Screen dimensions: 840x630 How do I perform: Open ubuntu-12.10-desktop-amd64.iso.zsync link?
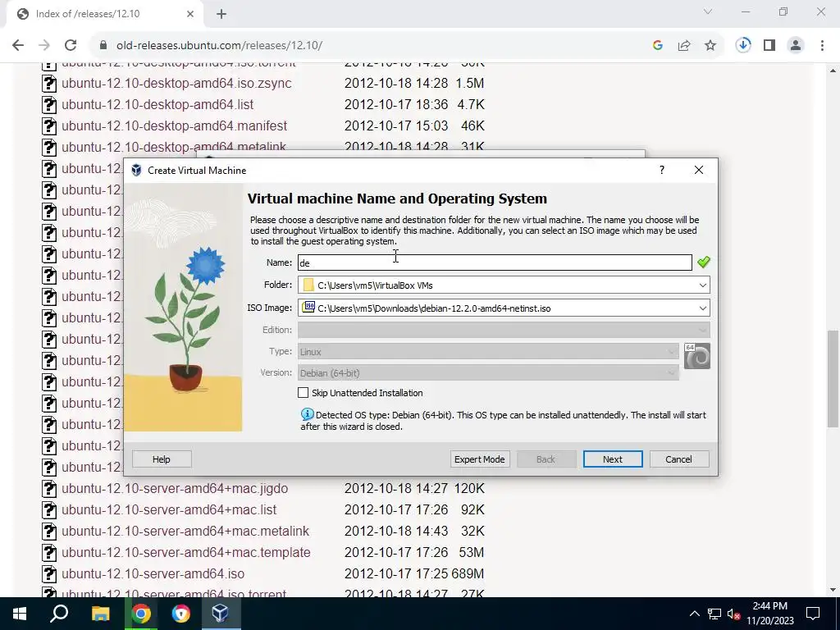pyautogui.click(x=177, y=83)
